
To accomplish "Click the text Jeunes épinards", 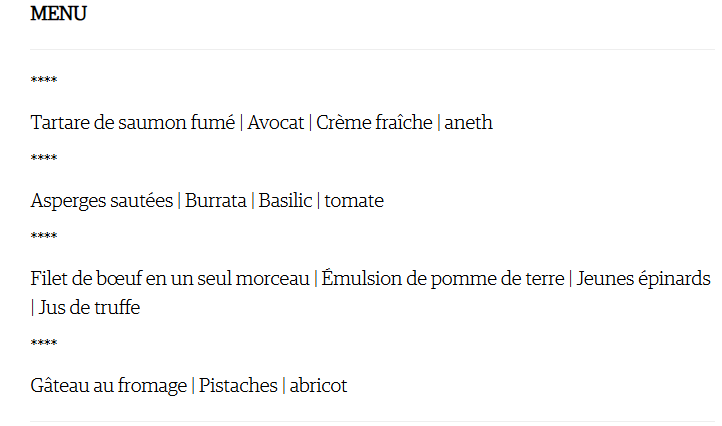I will (x=643, y=279).
